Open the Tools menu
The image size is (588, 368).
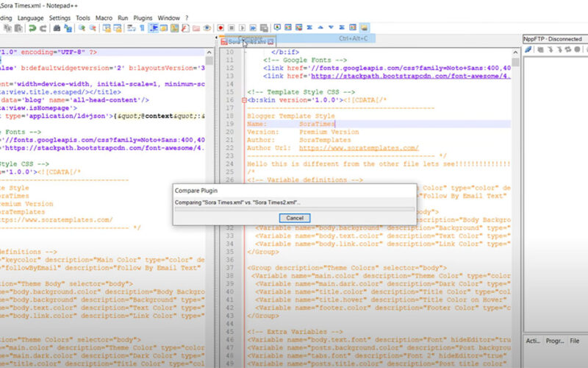(83, 18)
